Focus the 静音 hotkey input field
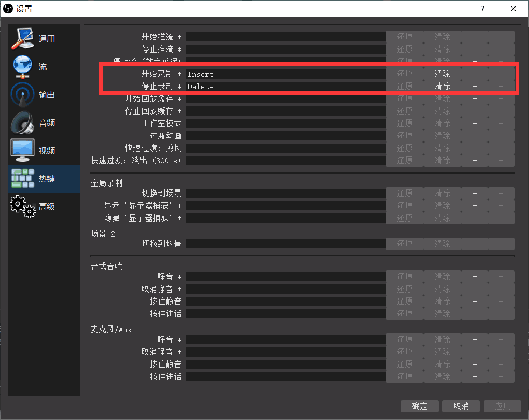 point(285,276)
